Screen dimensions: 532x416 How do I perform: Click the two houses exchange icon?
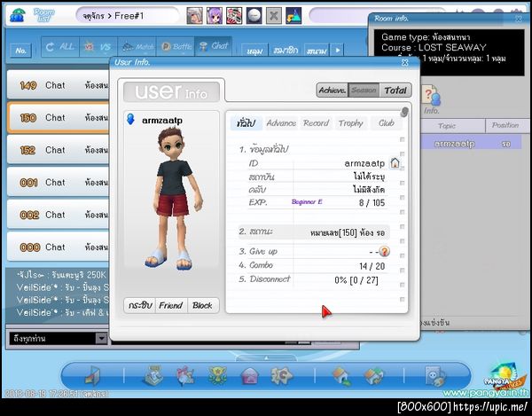pyautogui.click(x=373, y=376)
